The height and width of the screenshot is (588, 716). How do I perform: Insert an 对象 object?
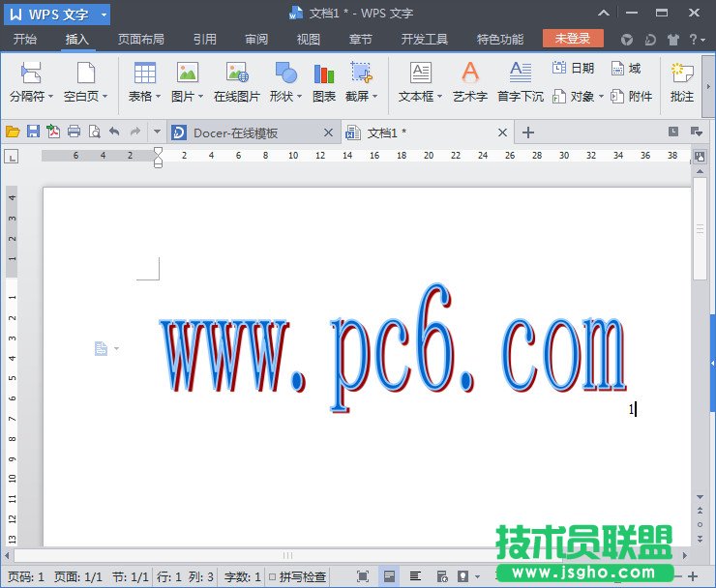[x=573, y=97]
